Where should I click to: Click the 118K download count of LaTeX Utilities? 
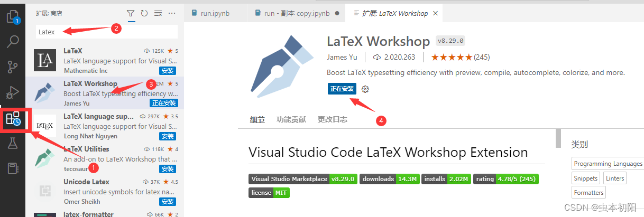pos(154,149)
